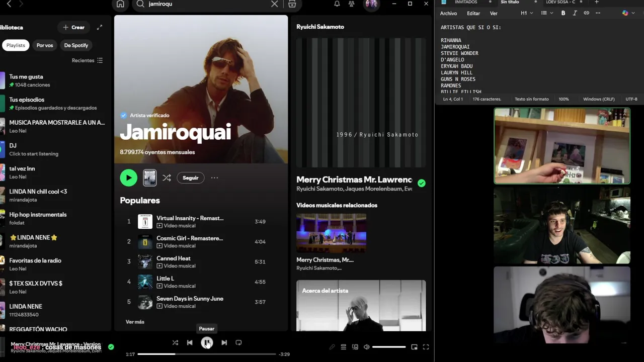Open the Recientes sort dropdown
This screenshot has width=644, height=362.
tap(87, 60)
